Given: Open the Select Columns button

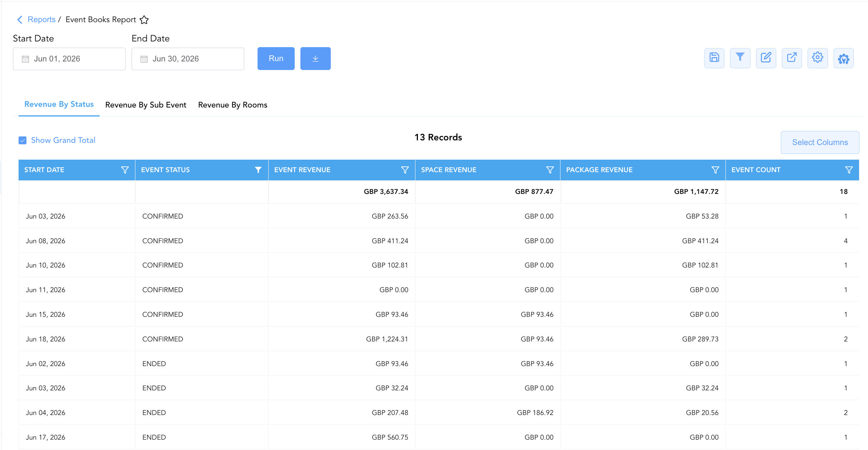Looking at the screenshot, I should [x=820, y=142].
